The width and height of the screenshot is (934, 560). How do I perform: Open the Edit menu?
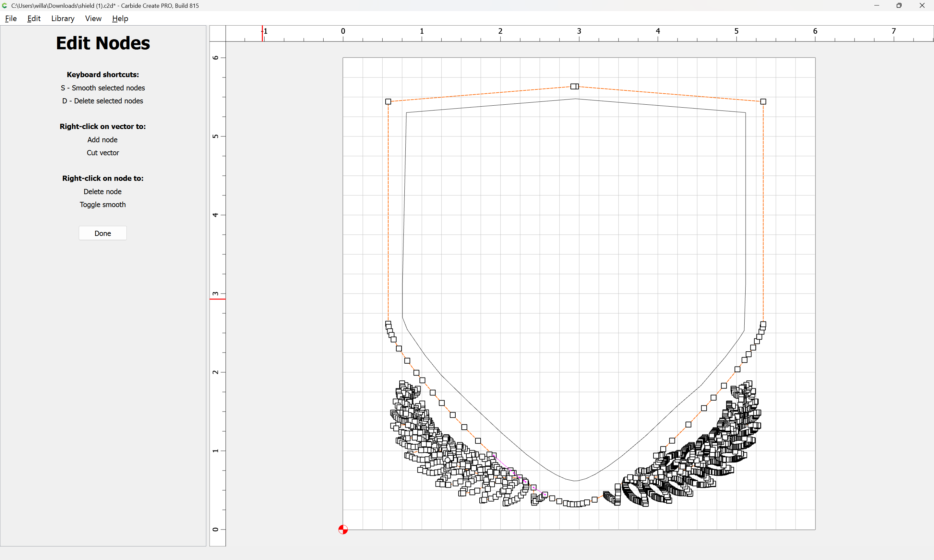pos(34,18)
